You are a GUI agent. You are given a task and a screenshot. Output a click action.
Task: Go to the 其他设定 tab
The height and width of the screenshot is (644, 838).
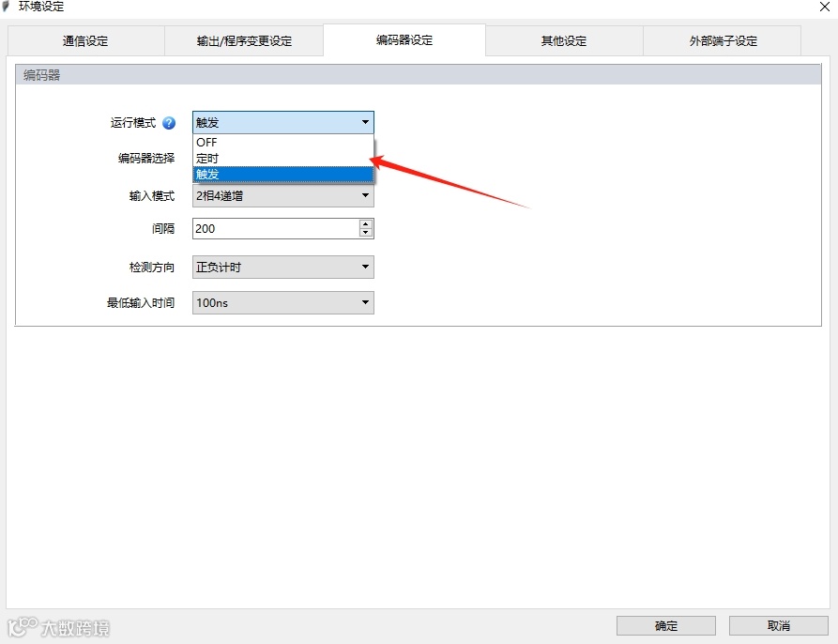(x=564, y=41)
